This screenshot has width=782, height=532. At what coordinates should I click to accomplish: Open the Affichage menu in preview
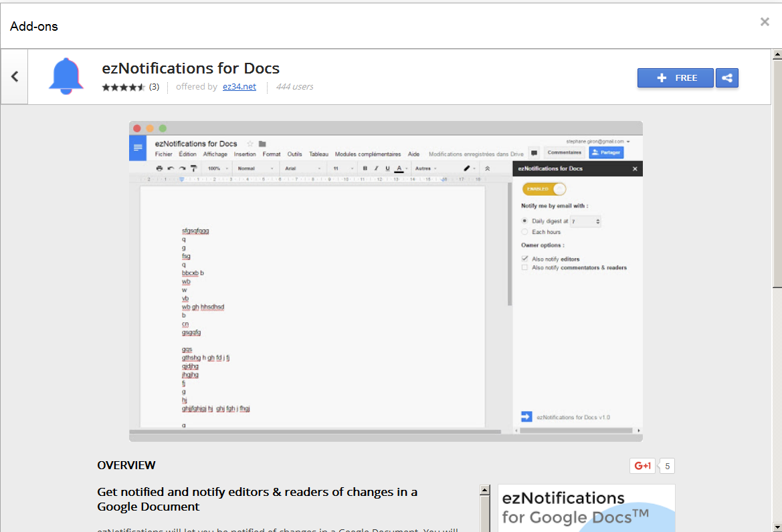click(215, 154)
